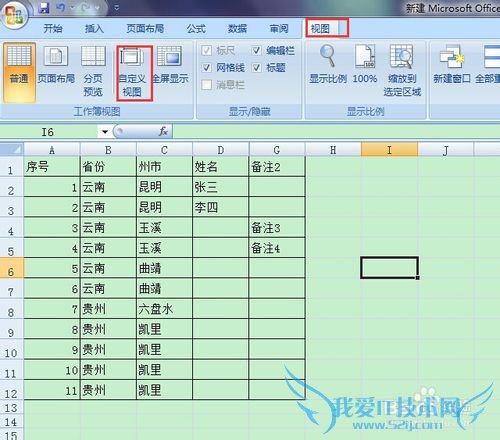Click 玉溪 cell in row 4
The image size is (500, 440).
pos(164,228)
